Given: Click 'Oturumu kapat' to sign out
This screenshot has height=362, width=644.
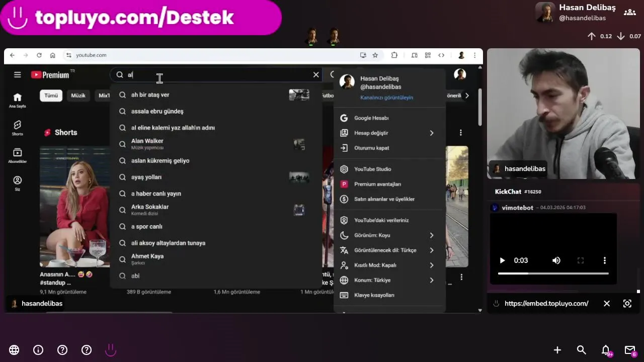Looking at the screenshot, I should 389,148.
